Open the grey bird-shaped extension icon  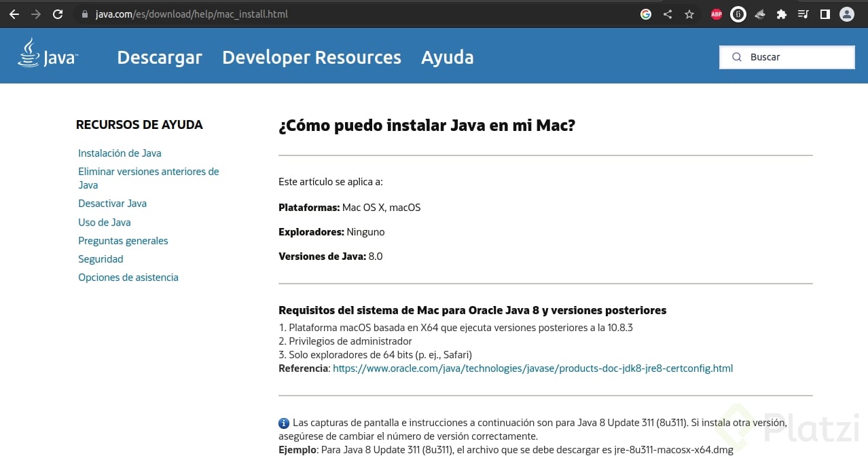pyautogui.click(x=760, y=14)
